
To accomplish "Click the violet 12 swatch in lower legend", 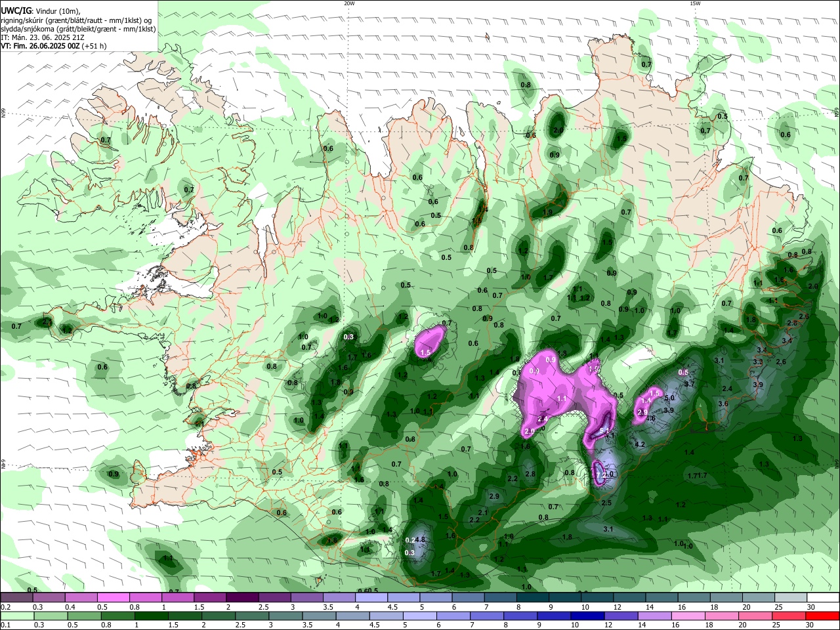I will 621,616.
